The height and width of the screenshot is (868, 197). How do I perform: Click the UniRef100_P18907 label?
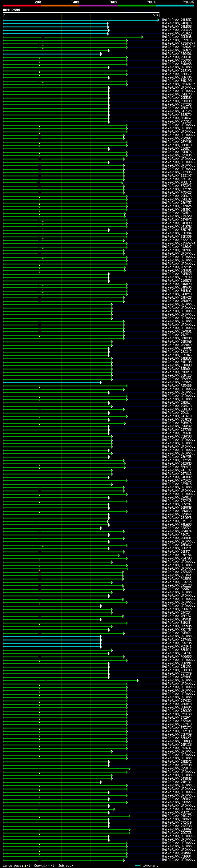click(177, 250)
